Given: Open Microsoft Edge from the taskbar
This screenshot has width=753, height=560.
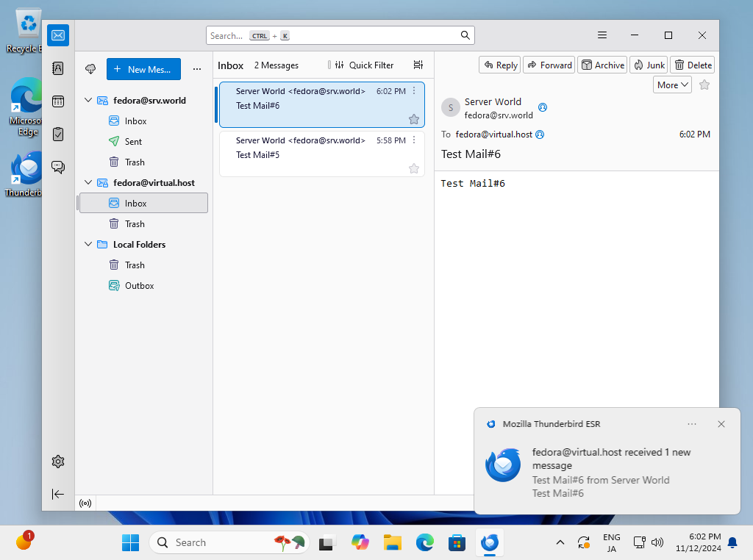Looking at the screenshot, I should click(x=424, y=542).
